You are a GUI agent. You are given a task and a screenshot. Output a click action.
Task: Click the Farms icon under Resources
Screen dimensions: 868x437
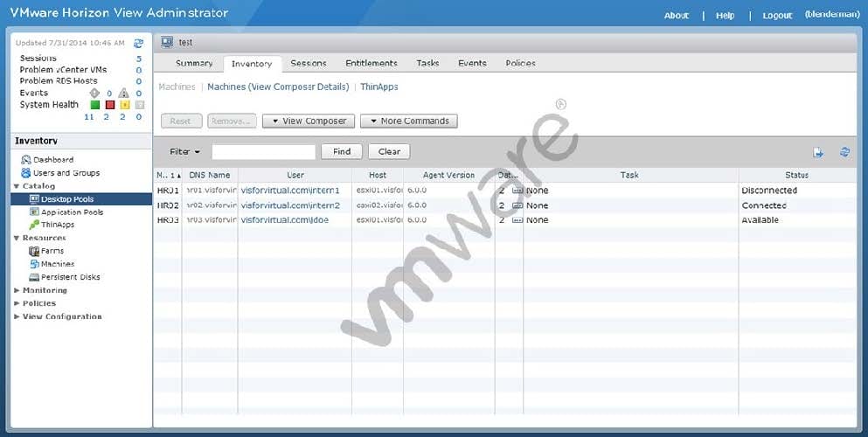click(x=34, y=251)
